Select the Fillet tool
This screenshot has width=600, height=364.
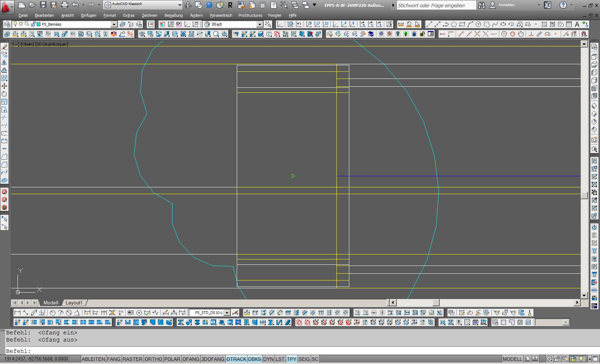tap(4, 165)
